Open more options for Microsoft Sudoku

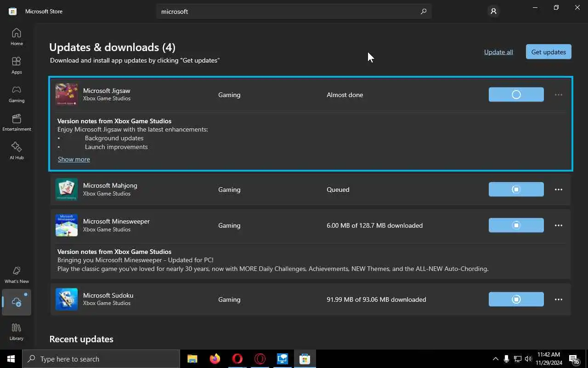[558, 299]
